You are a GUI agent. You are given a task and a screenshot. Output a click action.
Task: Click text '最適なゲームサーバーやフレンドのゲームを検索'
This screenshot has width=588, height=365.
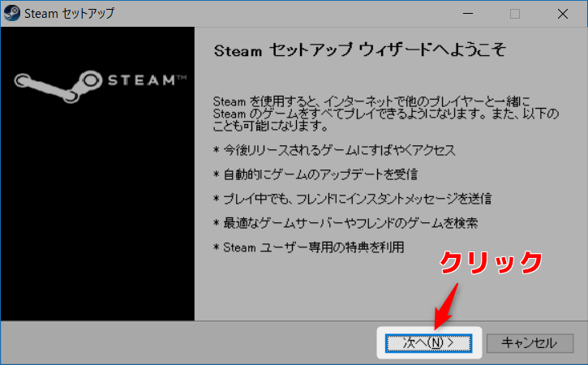(350, 223)
